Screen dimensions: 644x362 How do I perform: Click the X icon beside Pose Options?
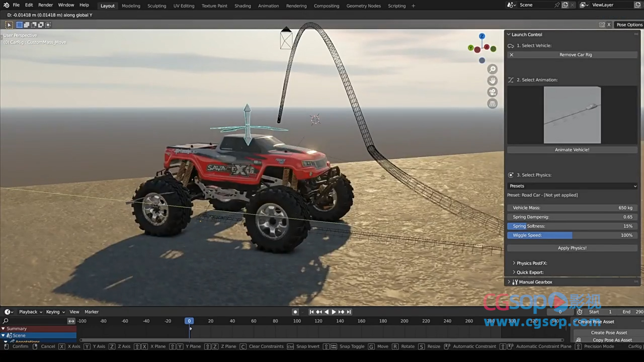click(x=609, y=25)
